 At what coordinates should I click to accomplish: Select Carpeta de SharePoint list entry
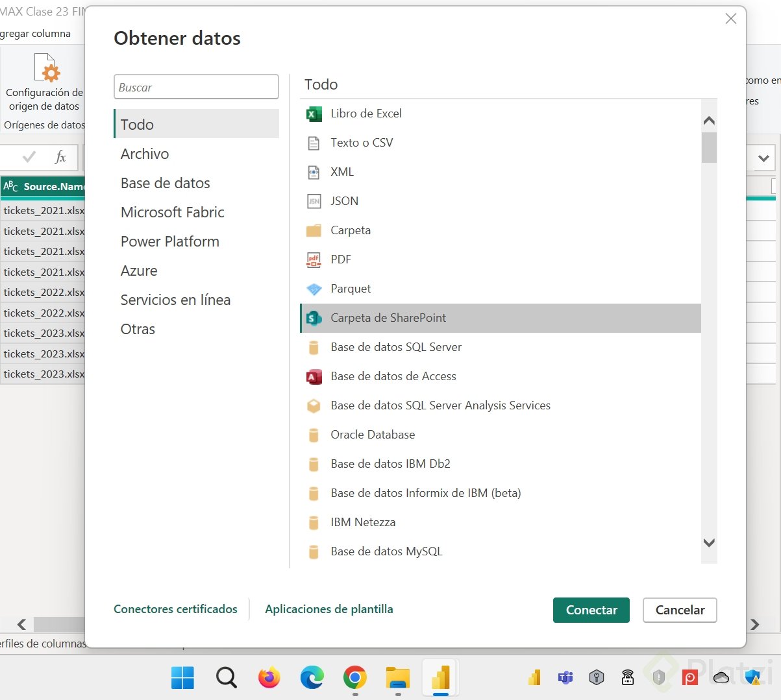(501, 318)
